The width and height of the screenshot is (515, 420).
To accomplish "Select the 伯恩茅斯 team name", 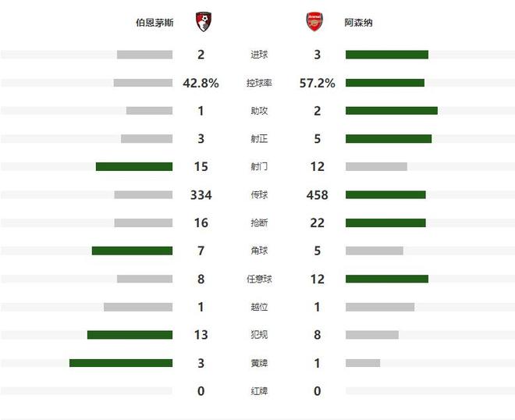I will (x=154, y=23).
